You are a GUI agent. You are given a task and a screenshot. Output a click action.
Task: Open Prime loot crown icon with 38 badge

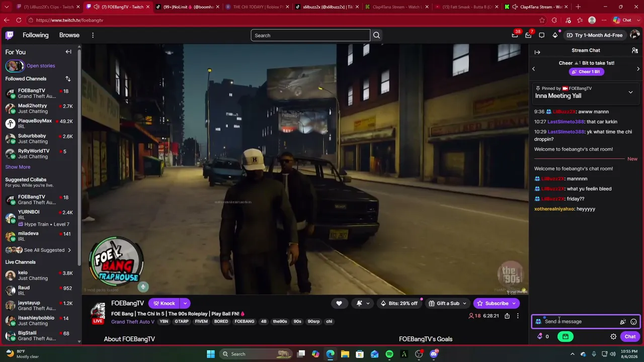pyautogui.click(x=515, y=35)
